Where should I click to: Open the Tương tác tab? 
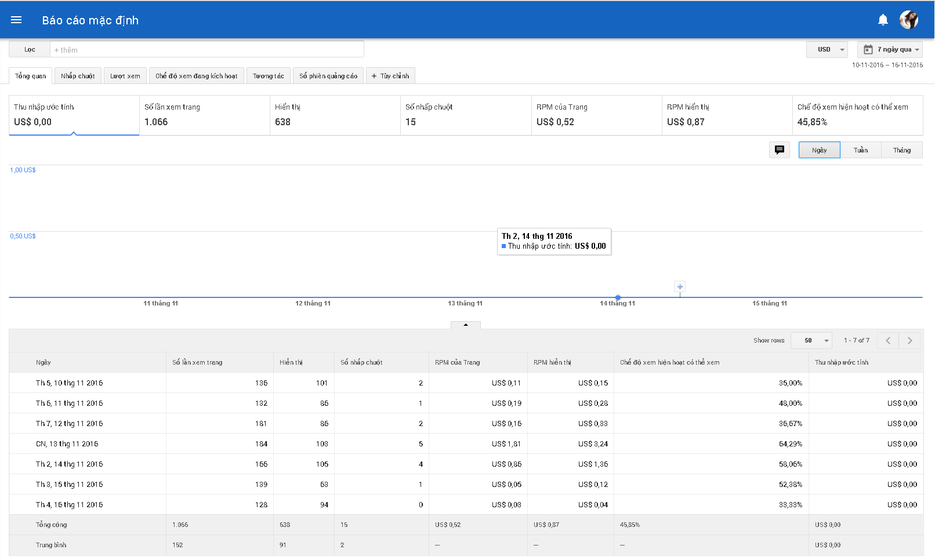pos(268,76)
